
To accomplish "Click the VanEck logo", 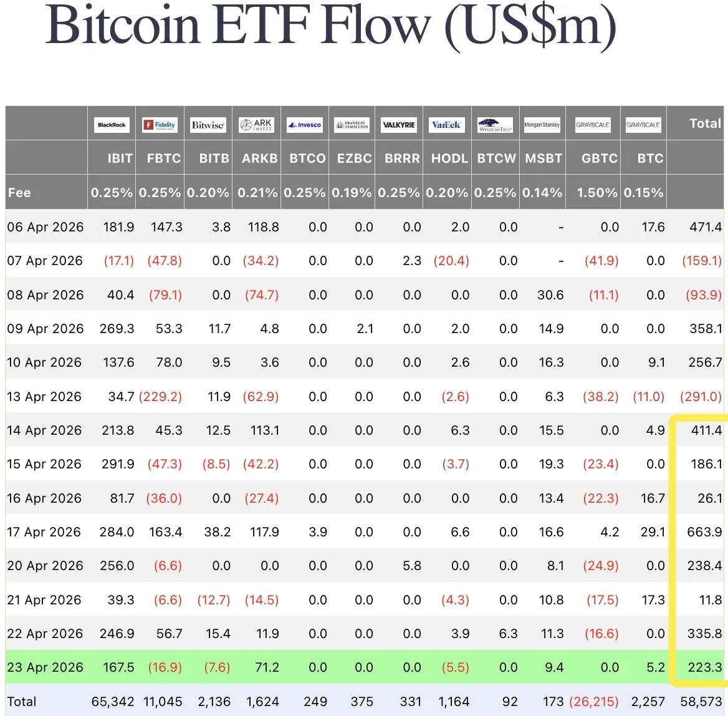I will [x=446, y=125].
